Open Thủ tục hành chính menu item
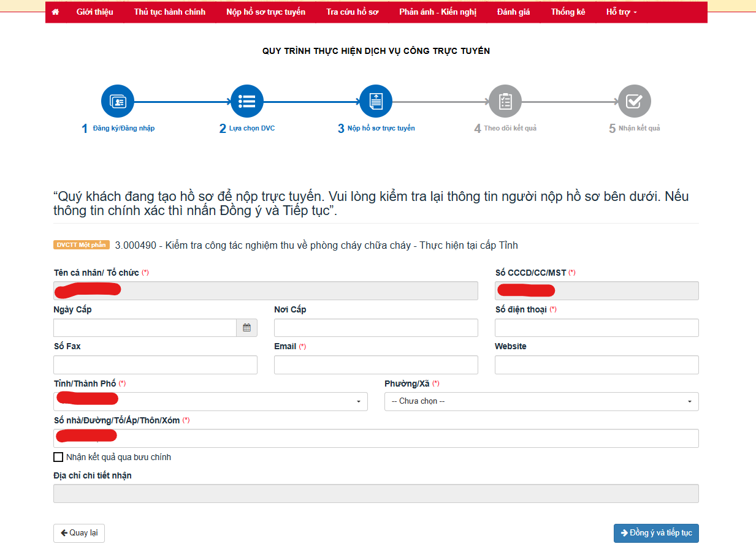This screenshot has width=756, height=552. (x=169, y=12)
